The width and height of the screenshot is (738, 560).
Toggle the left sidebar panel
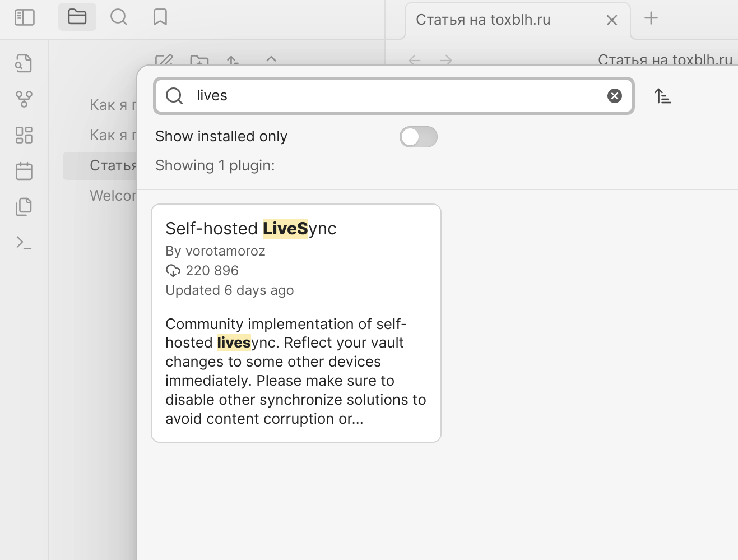[x=25, y=17]
